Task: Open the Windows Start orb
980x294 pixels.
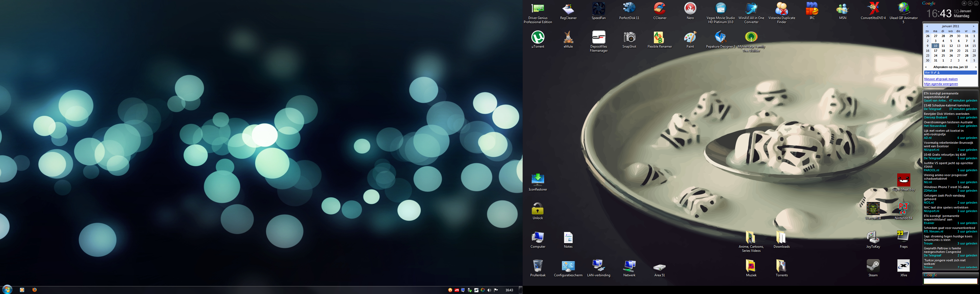Action: coord(7,290)
